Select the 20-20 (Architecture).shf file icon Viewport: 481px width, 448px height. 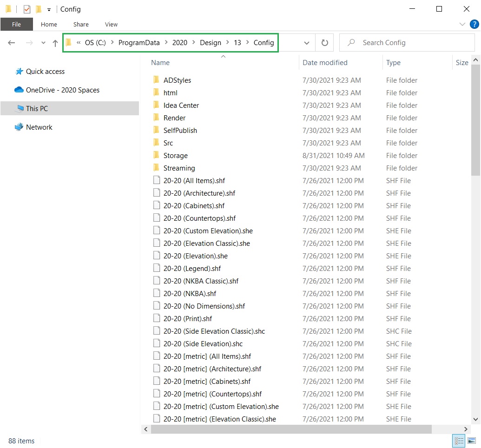157,193
